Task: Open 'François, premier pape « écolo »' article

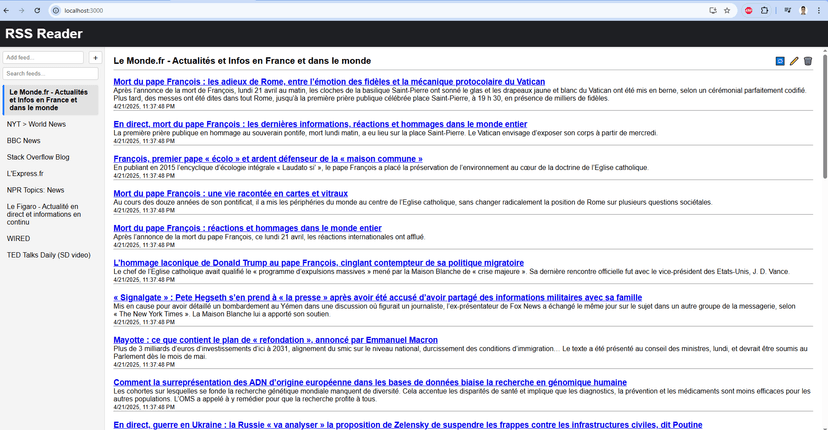Action: pyautogui.click(x=268, y=159)
